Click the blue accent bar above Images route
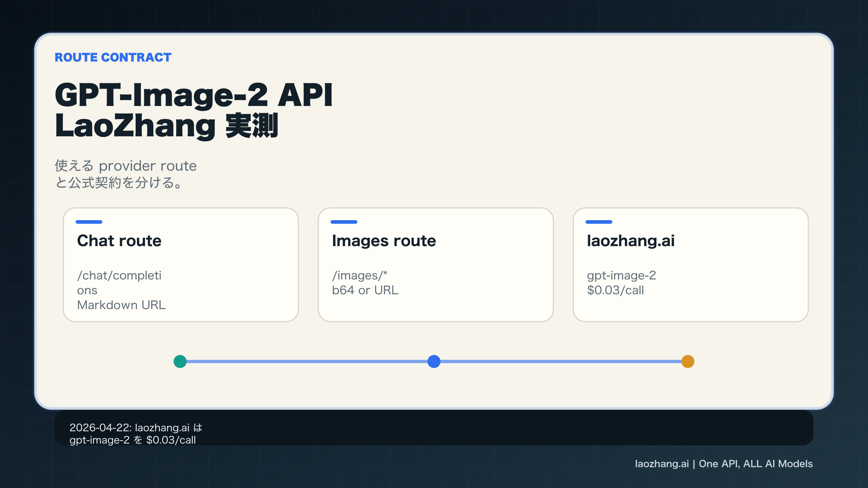The height and width of the screenshot is (488, 868). tap(344, 222)
